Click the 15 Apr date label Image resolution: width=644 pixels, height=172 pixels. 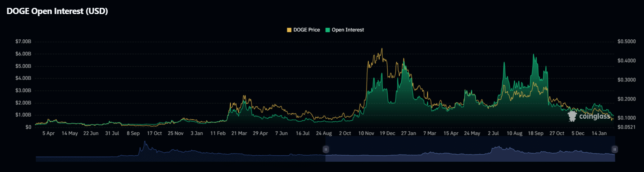point(451,133)
